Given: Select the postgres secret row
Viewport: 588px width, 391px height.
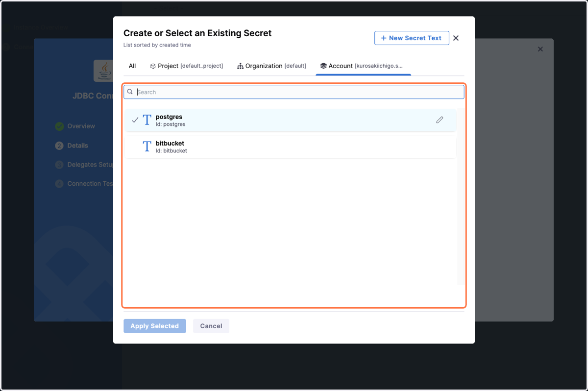Looking at the screenshot, I should pos(291,120).
